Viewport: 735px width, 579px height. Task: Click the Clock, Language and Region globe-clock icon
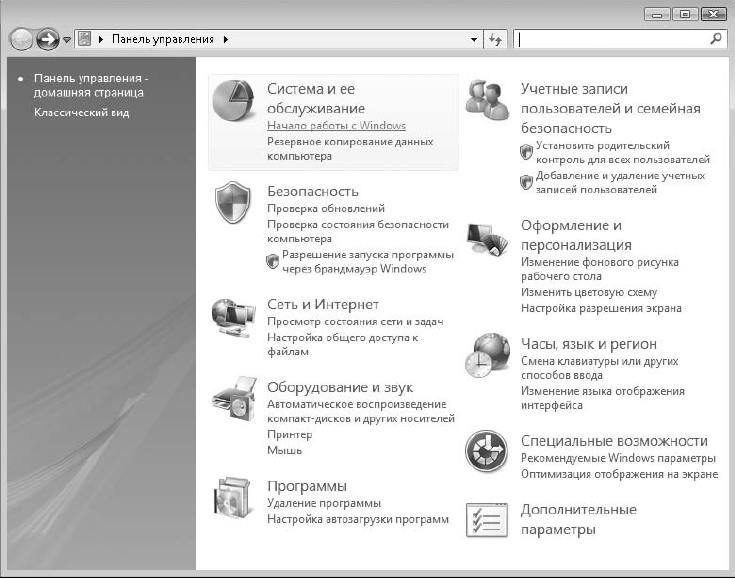[x=487, y=355]
